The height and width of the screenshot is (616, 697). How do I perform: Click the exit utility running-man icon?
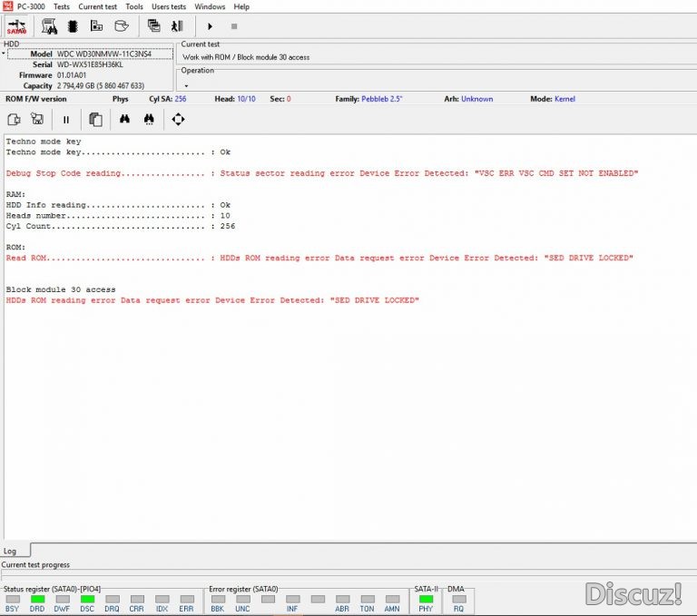177,26
